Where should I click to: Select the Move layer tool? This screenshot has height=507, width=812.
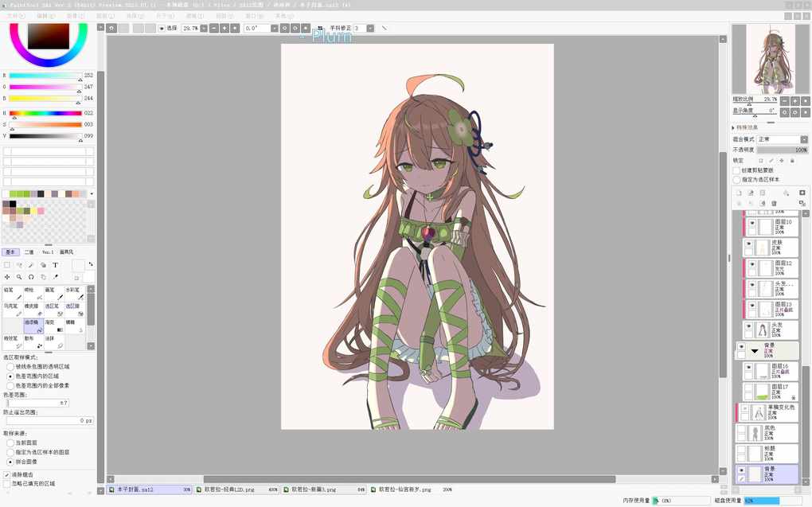click(x=7, y=277)
